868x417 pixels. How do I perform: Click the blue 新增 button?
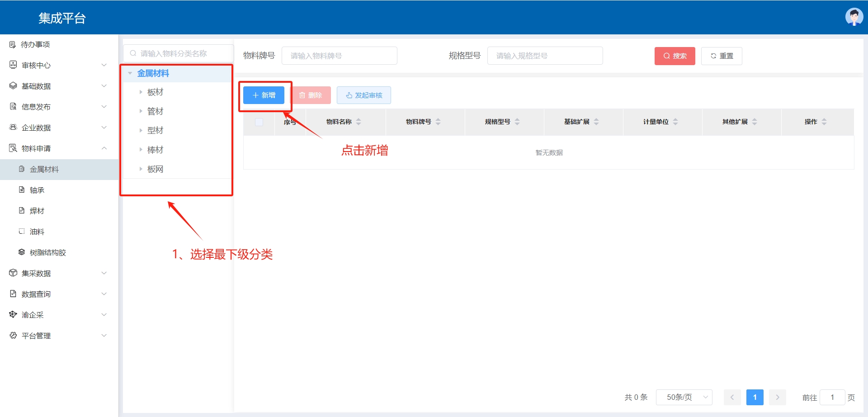(x=264, y=95)
